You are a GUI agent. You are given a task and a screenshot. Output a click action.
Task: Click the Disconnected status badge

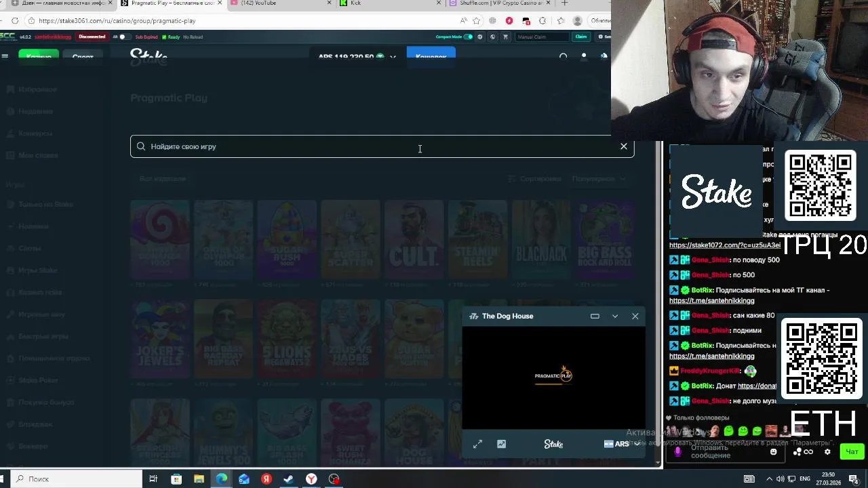[x=92, y=37]
